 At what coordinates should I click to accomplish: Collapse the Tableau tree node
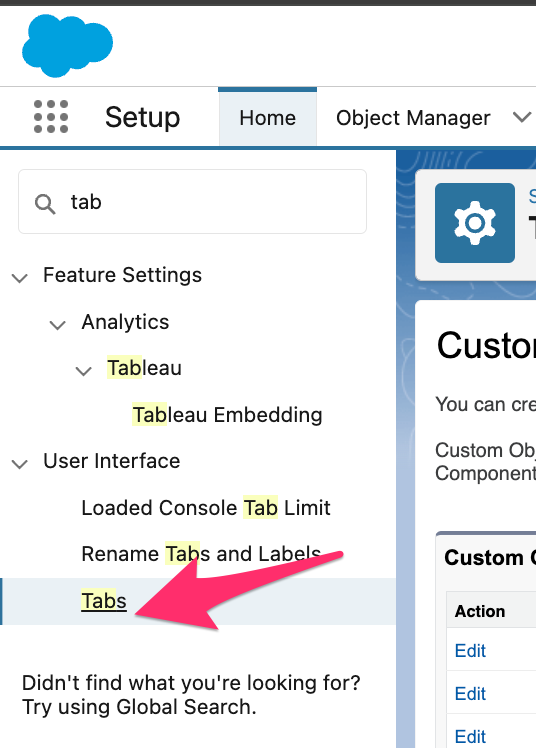[83, 371]
